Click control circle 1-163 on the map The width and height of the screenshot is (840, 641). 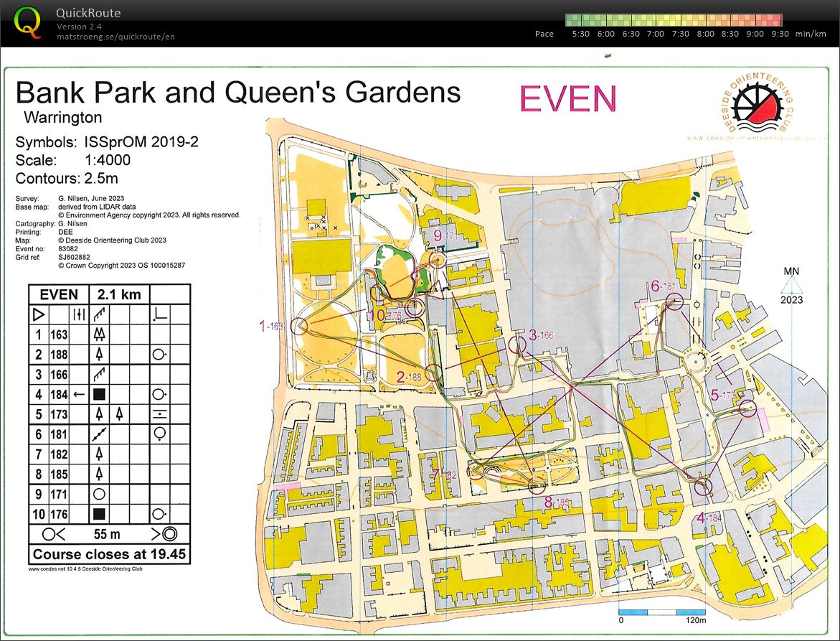coord(299,325)
